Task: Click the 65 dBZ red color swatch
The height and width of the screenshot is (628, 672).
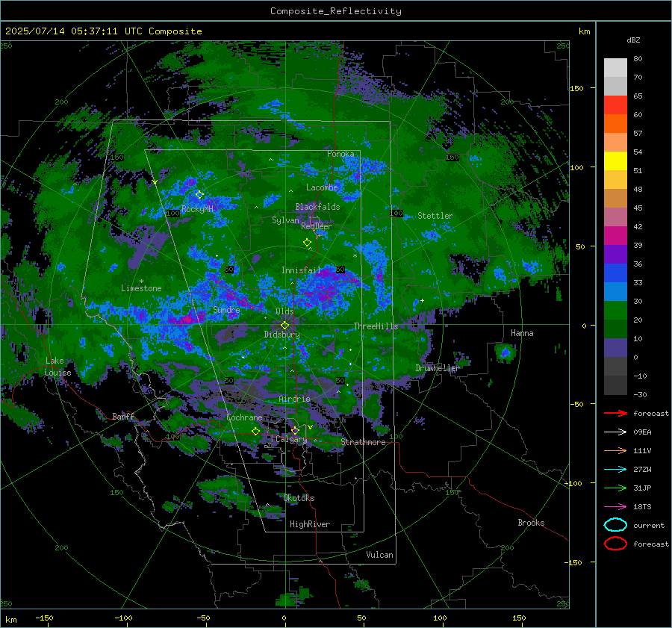Action: pos(615,105)
